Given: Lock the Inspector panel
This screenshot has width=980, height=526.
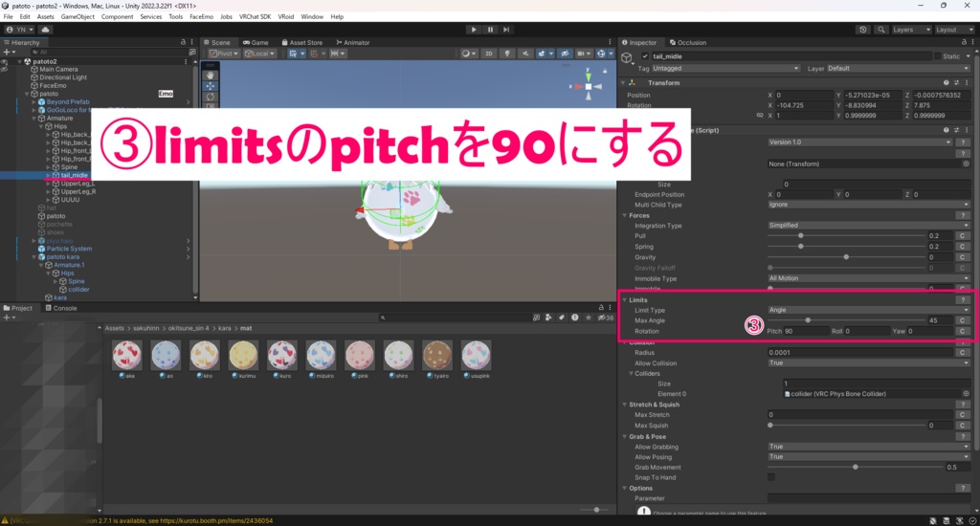Looking at the screenshot, I should [x=964, y=42].
